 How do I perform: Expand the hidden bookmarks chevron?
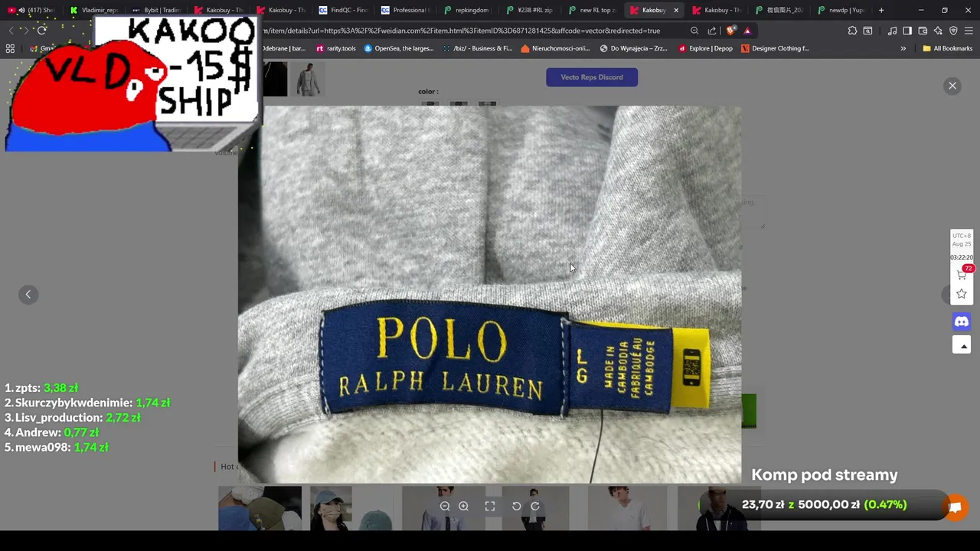pyautogui.click(x=903, y=48)
